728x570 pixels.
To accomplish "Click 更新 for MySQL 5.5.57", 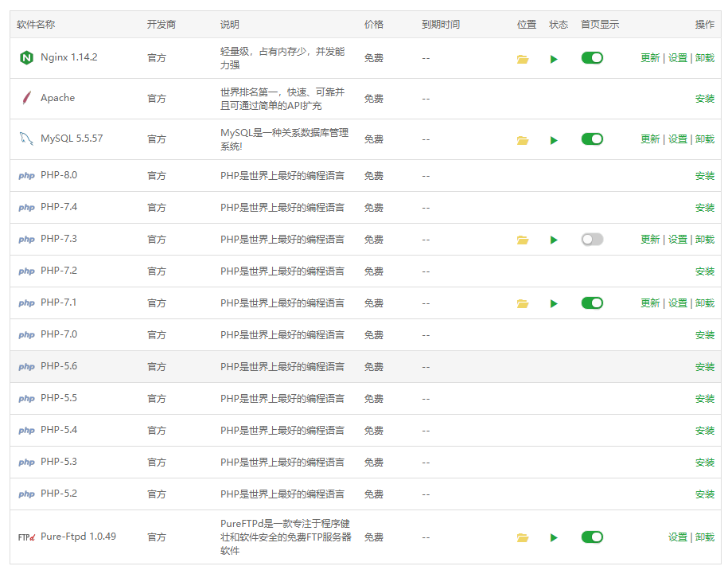I will click(650, 139).
